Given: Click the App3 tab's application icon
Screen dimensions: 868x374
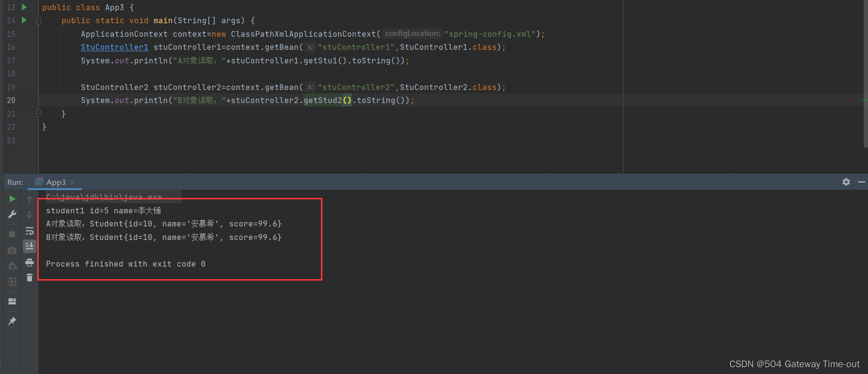Looking at the screenshot, I should pos(39,182).
